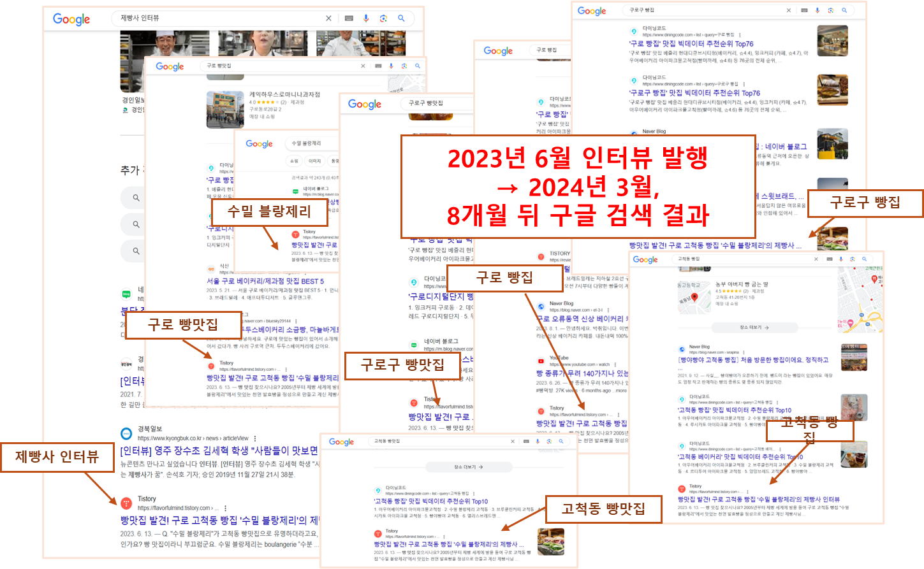
Task: Switch to the 쇼핑 filter chip
Action: coord(294,161)
